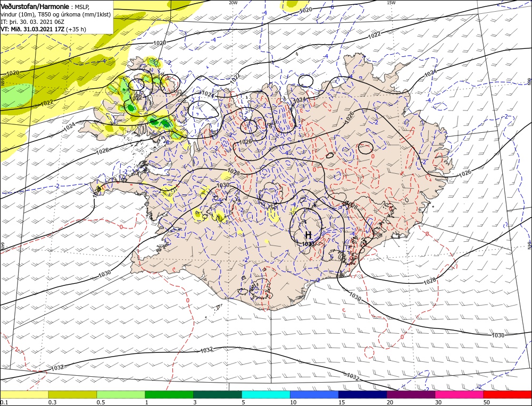
Task: Click the legend value '50'
Action: 487,402
